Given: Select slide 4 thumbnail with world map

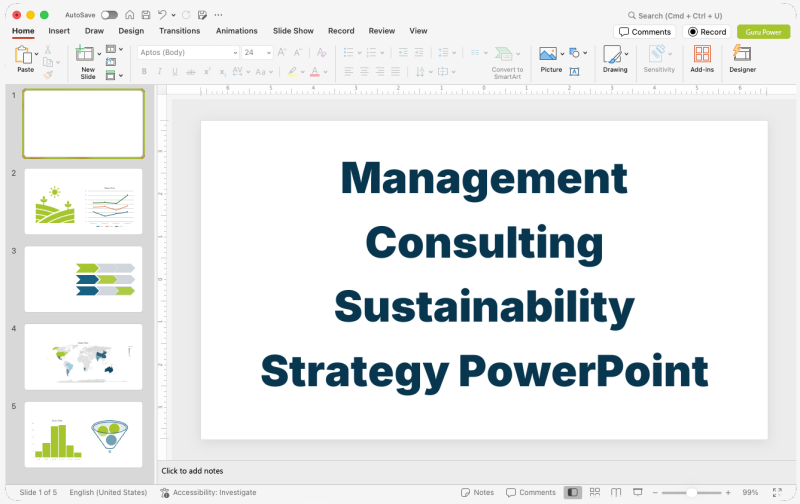Looking at the screenshot, I should (x=84, y=357).
